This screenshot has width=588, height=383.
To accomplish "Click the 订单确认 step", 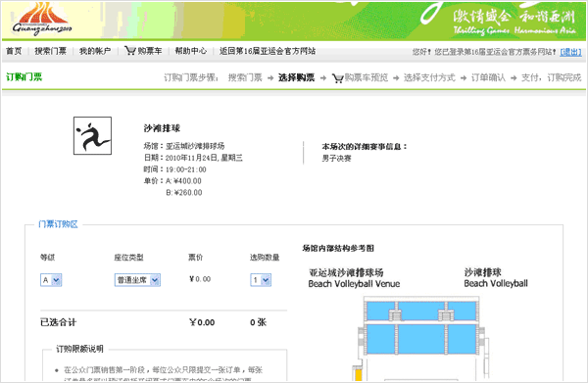I will click(x=488, y=77).
